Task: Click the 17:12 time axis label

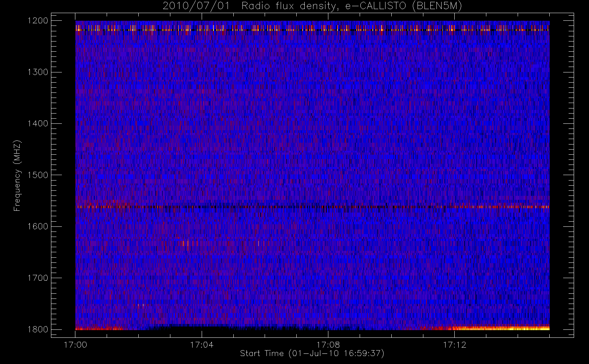Action: [x=454, y=345]
